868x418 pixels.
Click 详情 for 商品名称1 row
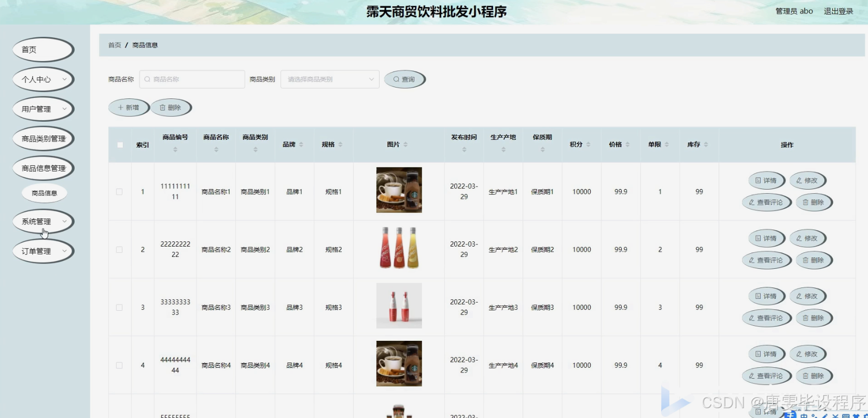pos(766,181)
